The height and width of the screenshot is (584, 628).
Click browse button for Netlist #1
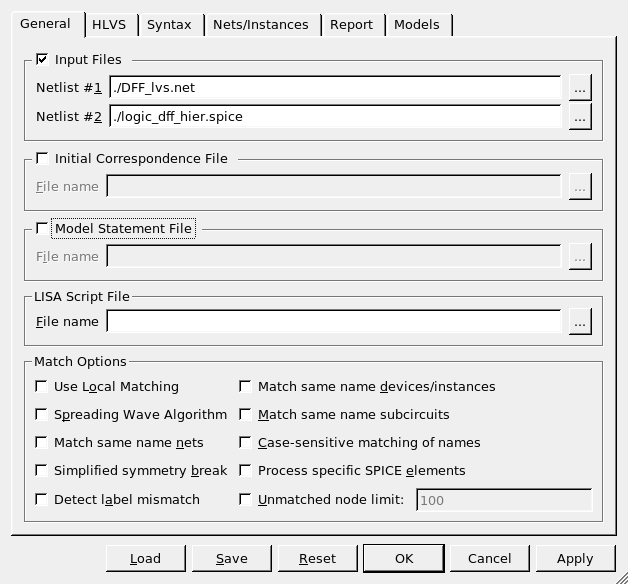click(580, 88)
